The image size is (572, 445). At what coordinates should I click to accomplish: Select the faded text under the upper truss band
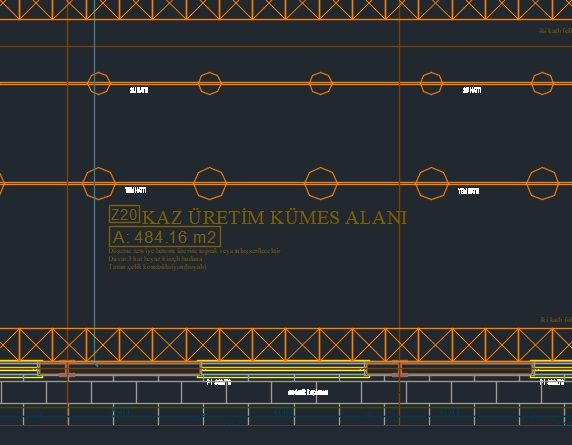[x=556, y=31]
